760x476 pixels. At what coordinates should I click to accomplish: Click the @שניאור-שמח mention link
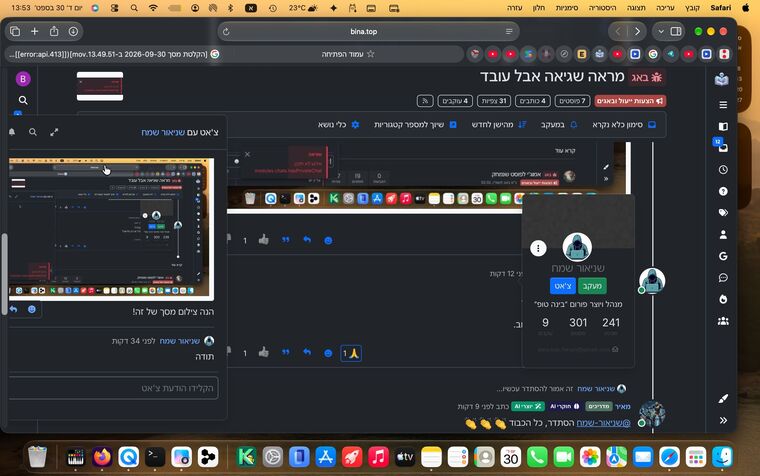pos(603,423)
